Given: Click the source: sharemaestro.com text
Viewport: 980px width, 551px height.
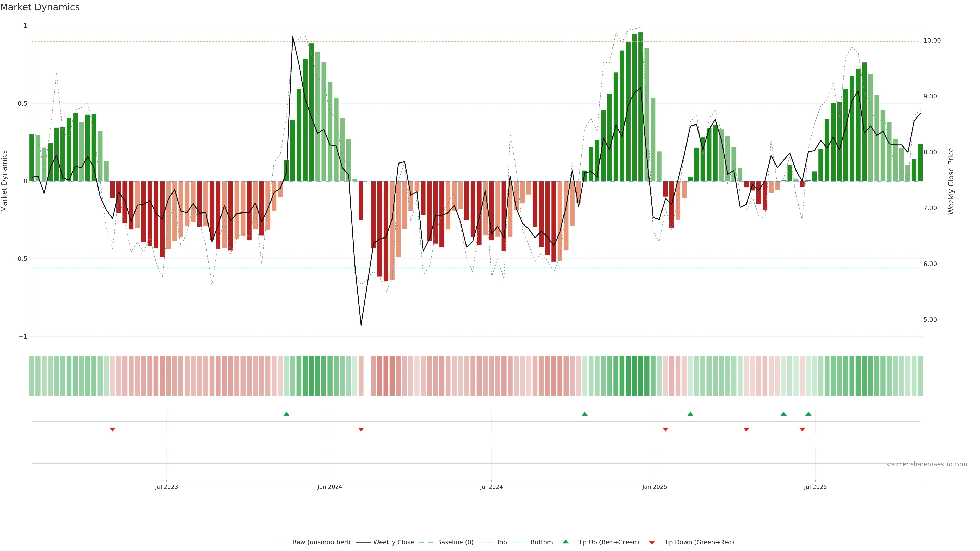Looking at the screenshot, I should click(x=926, y=464).
